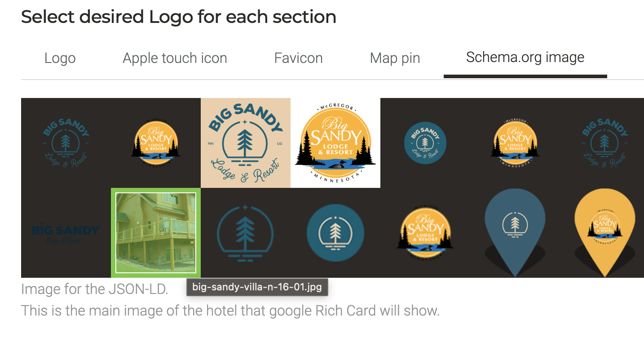Pick dark teal logo above yellow map pin
This screenshot has width=644, height=338.
tap(605, 142)
